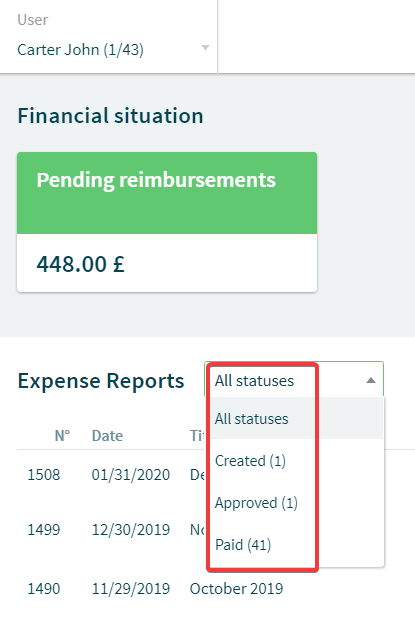This screenshot has height=631, width=415.
Task: Click the 448.00 £ amount
Action: [x=81, y=264]
